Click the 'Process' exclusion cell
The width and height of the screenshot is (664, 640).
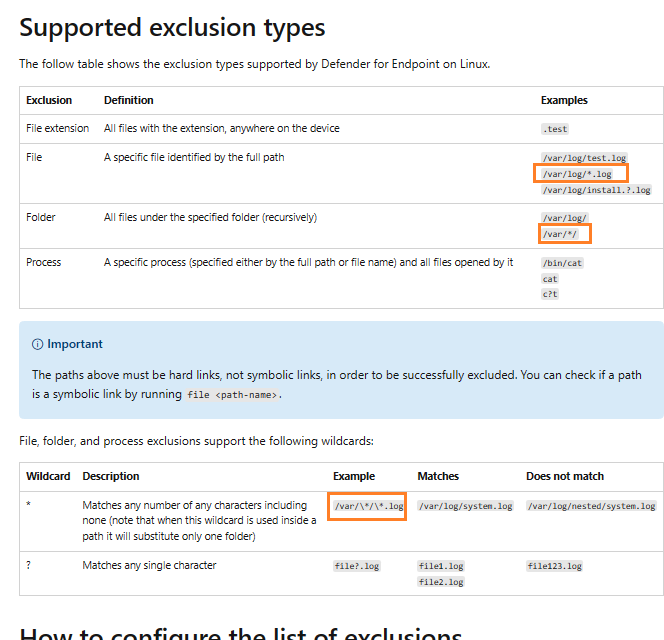click(44, 262)
